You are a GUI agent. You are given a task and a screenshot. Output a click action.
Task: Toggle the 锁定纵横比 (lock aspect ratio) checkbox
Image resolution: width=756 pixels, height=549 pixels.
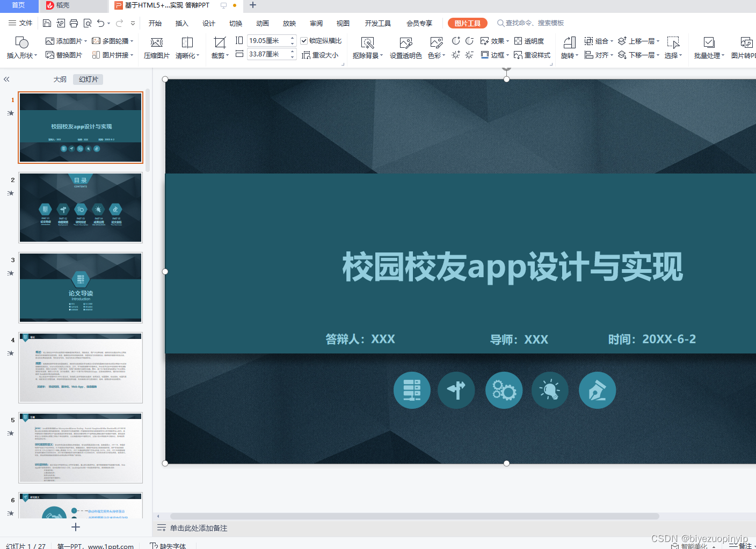click(x=304, y=40)
